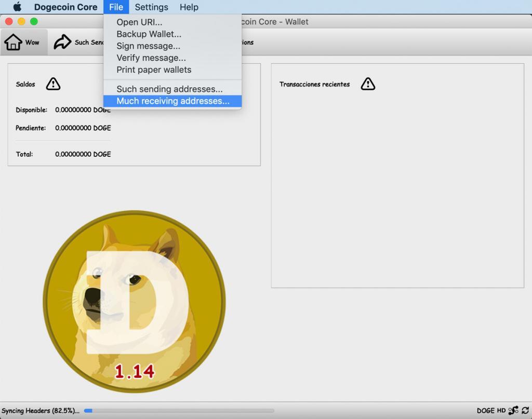
Task: Choose Print paper wallets entry
Action: coord(172,70)
